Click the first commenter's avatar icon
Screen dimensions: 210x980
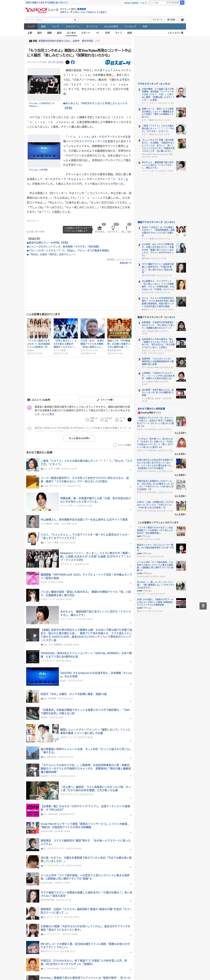click(x=29, y=408)
